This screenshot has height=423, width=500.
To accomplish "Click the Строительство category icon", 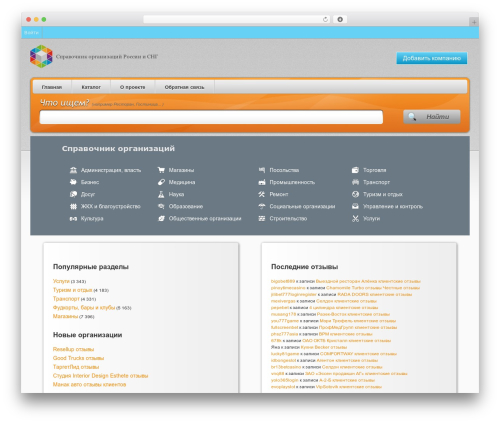I will pyautogui.click(x=262, y=219).
